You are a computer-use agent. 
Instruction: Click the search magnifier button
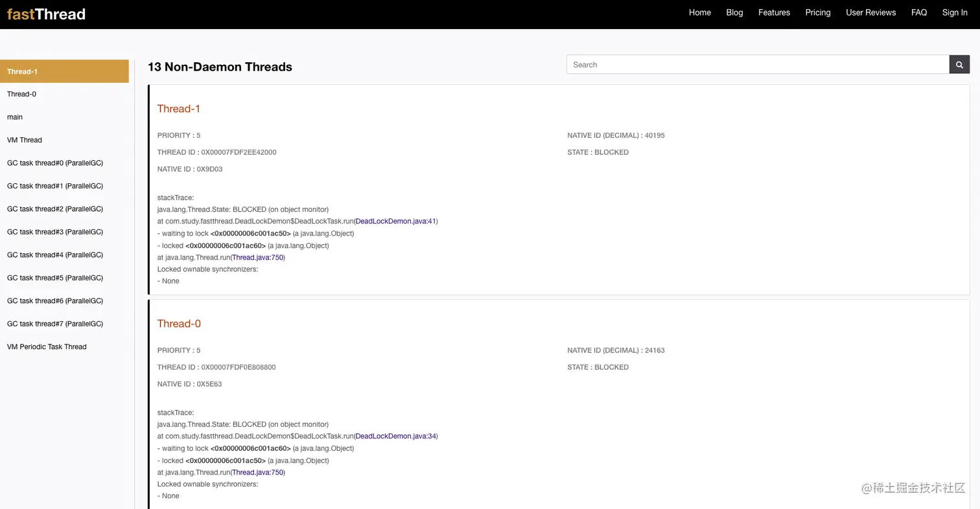pyautogui.click(x=959, y=65)
